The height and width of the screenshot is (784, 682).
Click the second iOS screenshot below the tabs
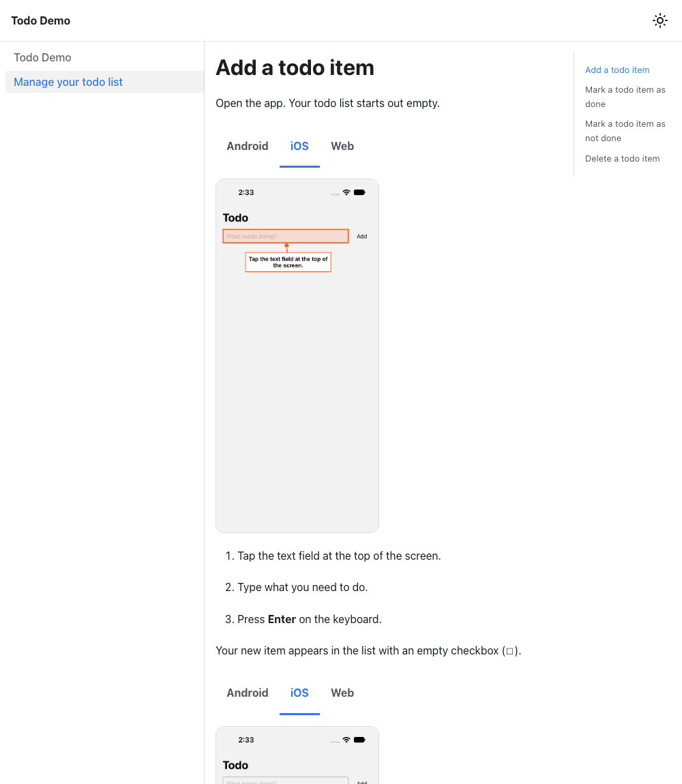[x=297, y=755]
